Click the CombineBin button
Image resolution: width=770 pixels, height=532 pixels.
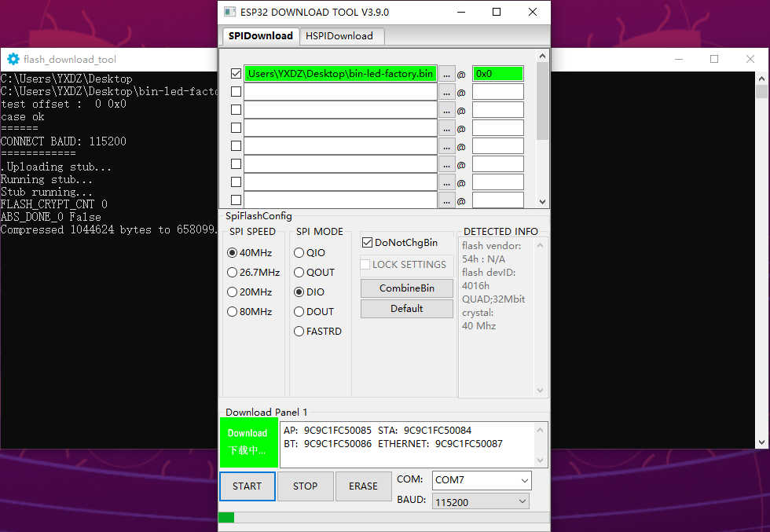click(x=407, y=288)
